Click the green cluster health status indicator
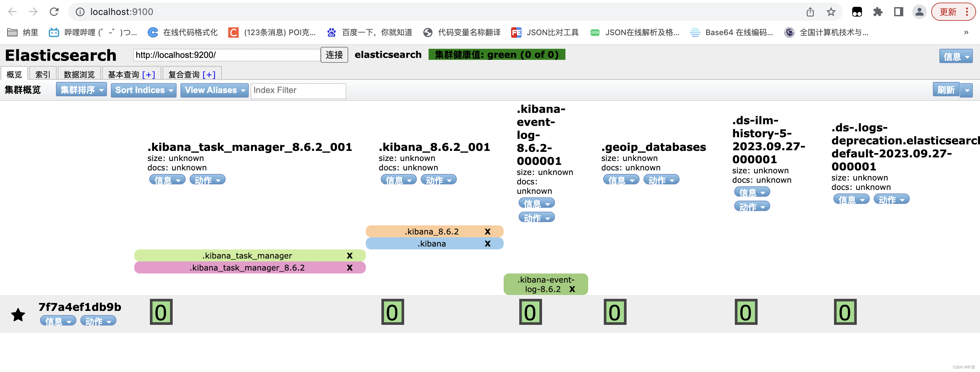Image resolution: width=980 pixels, height=372 pixels. pyautogui.click(x=497, y=55)
